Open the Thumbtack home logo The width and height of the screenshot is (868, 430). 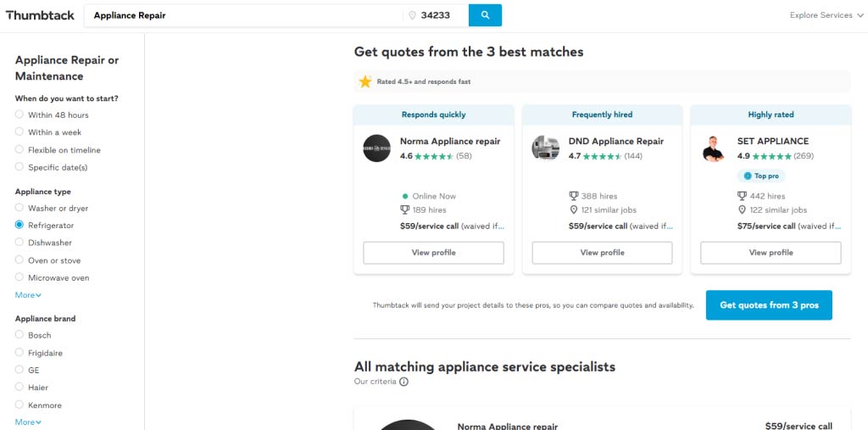point(40,15)
